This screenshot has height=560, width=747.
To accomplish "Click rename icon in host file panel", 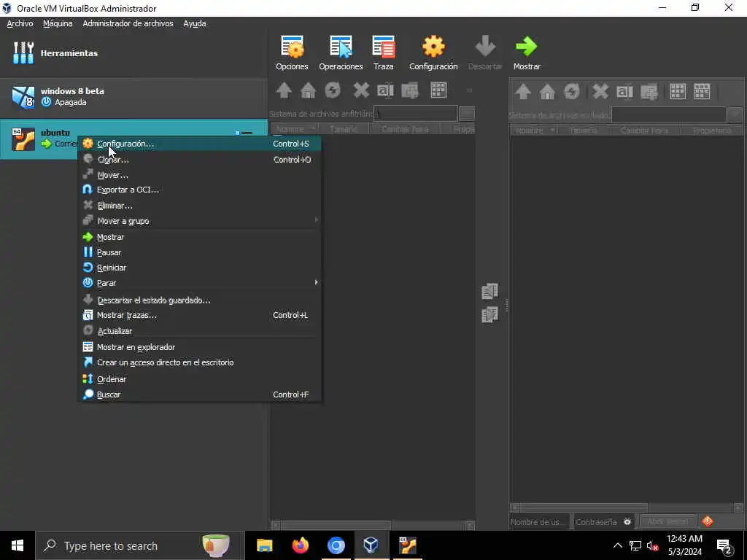I will tap(385, 90).
